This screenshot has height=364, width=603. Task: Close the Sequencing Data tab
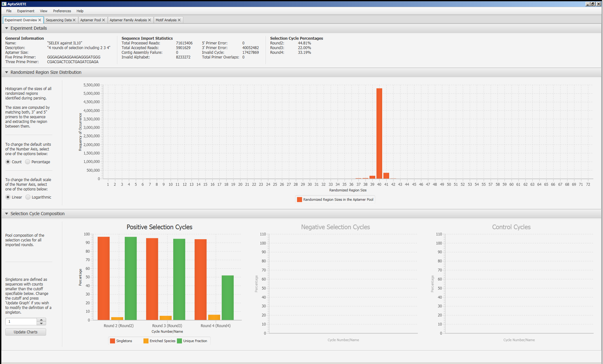coord(74,20)
